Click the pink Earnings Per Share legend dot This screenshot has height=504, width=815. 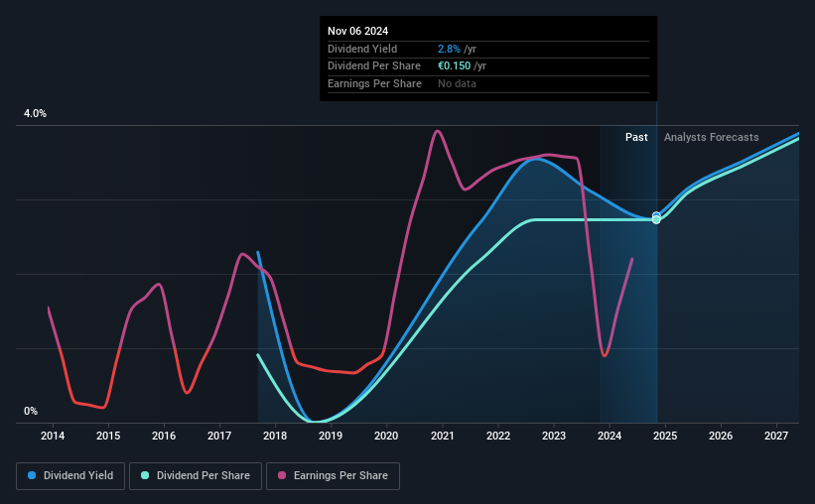pos(282,475)
